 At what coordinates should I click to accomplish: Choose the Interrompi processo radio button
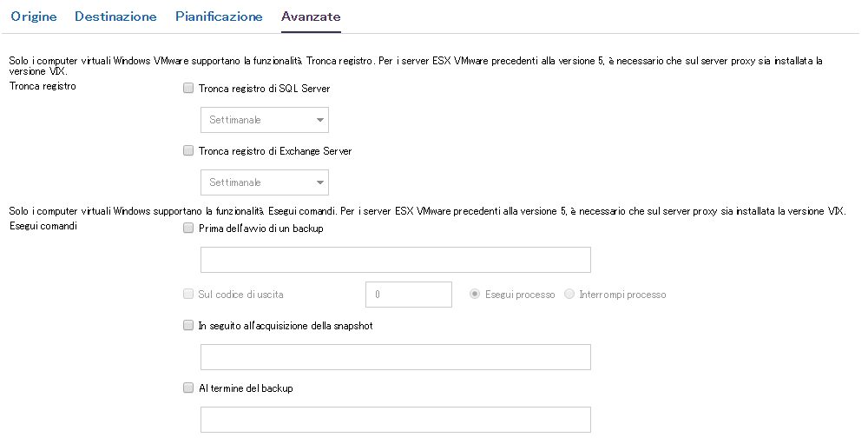point(569,295)
